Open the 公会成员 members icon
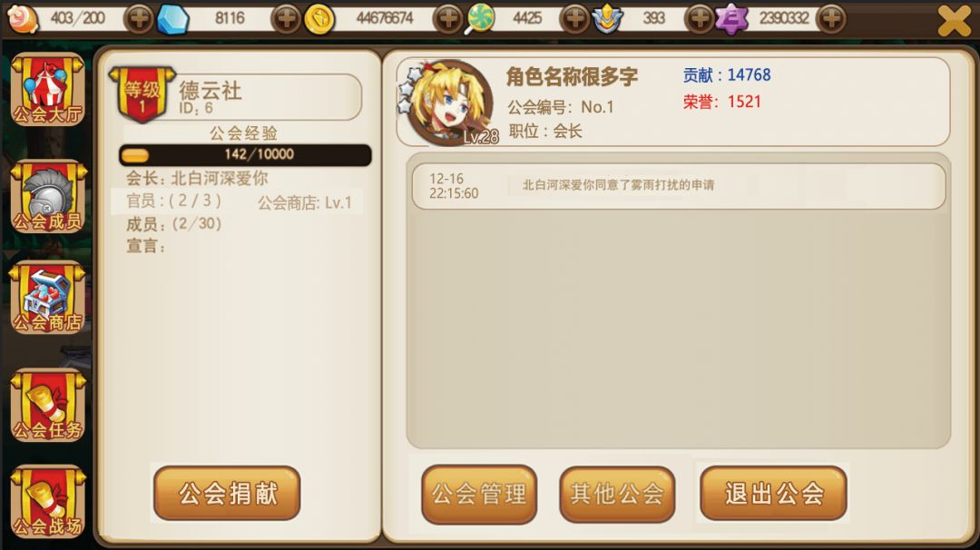 click(47, 197)
